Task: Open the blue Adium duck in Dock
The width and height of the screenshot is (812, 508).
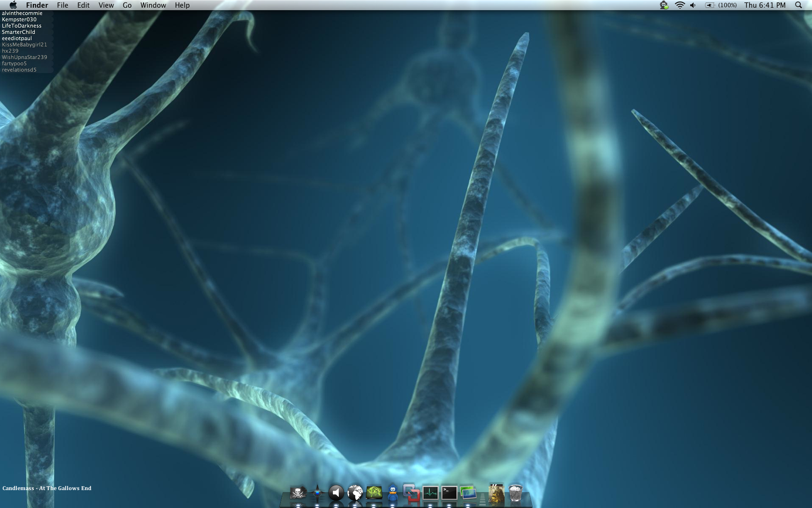Action: point(393,493)
